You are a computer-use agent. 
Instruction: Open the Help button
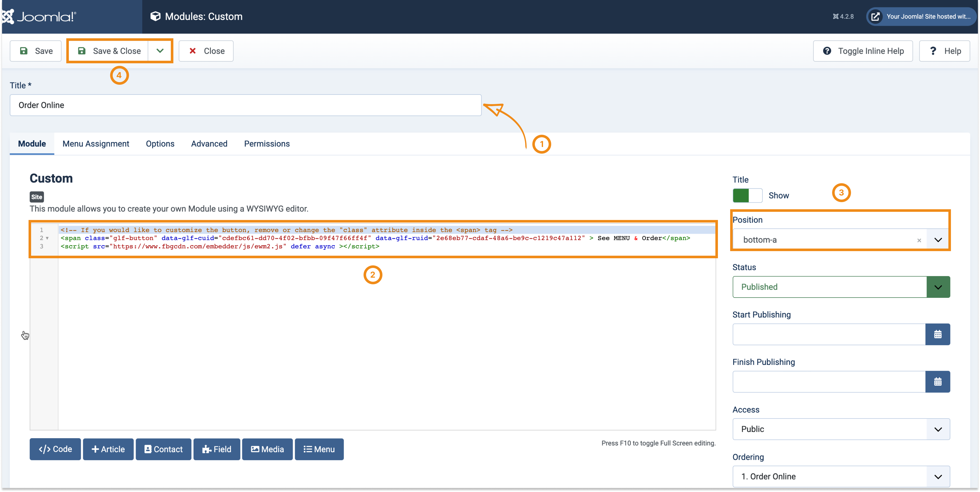pos(945,51)
